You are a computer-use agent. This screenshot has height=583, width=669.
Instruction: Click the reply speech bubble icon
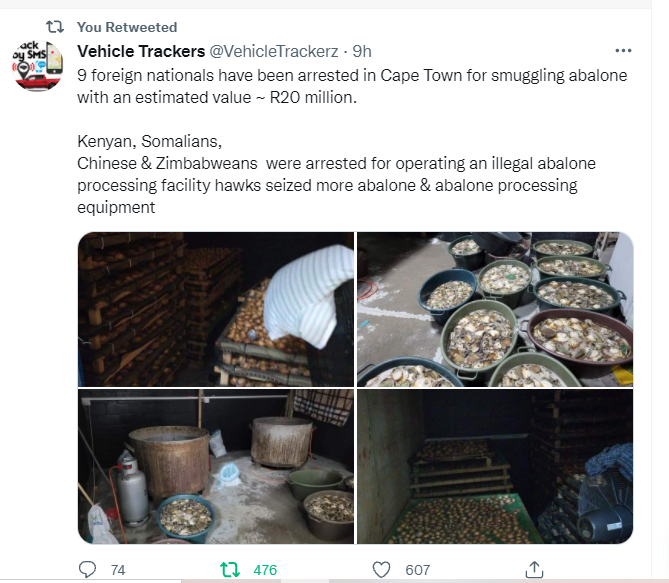tap(87, 570)
